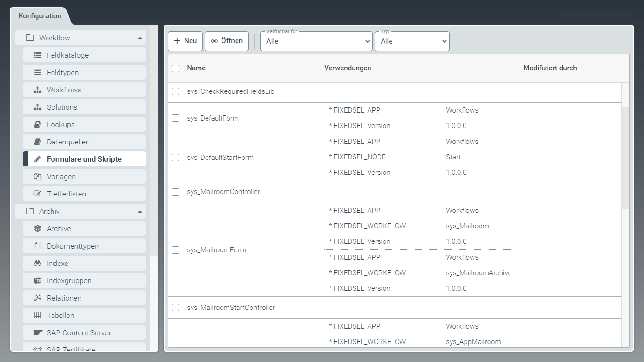Open the Verfügbar für dropdown
The height and width of the screenshot is (362, 644).
coord(317,41)
